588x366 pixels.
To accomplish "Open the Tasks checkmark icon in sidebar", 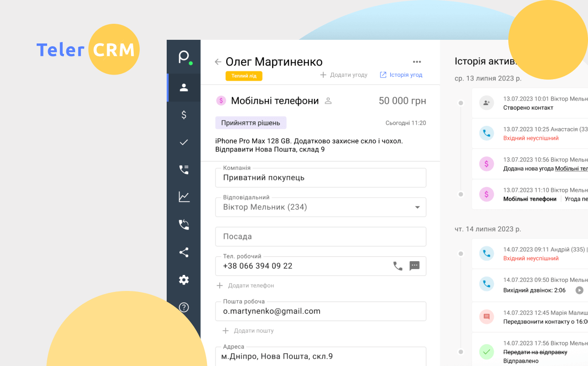I will [184, 142].
